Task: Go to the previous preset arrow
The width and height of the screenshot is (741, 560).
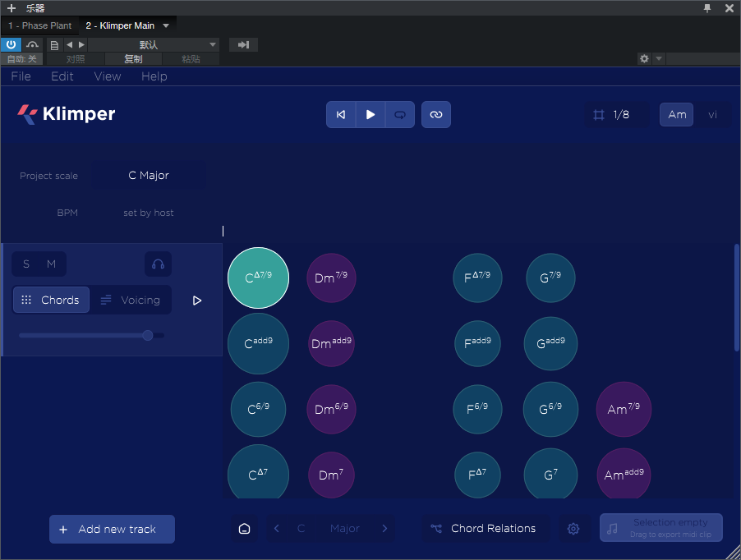Action: pyautogui.click(x=70, y=45)
